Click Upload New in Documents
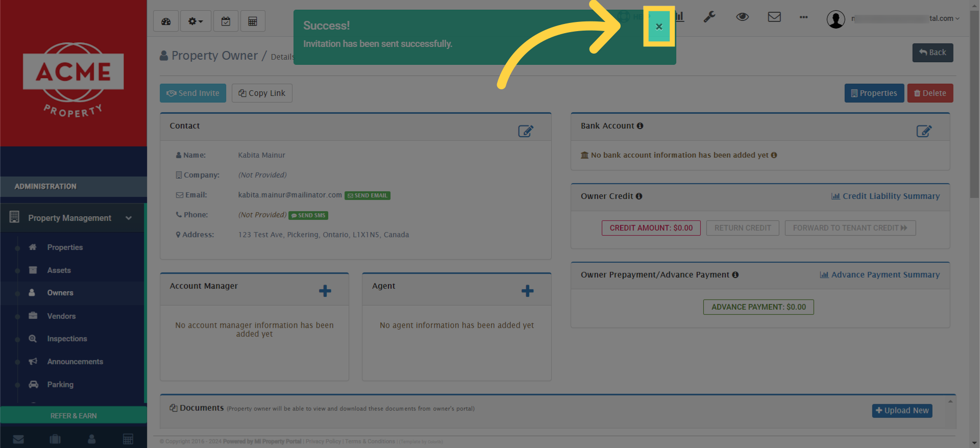Viewport: 980px width, 448px height. coord(902,411)
